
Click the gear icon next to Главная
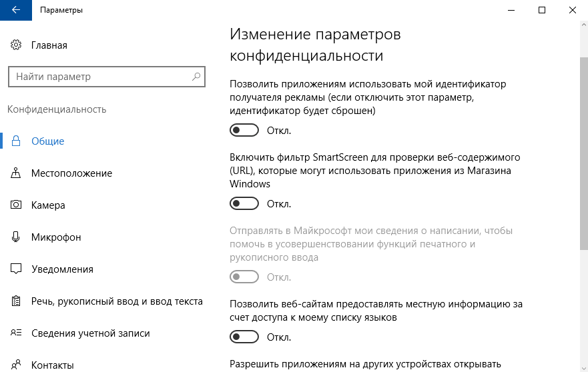tap(16, 45)
